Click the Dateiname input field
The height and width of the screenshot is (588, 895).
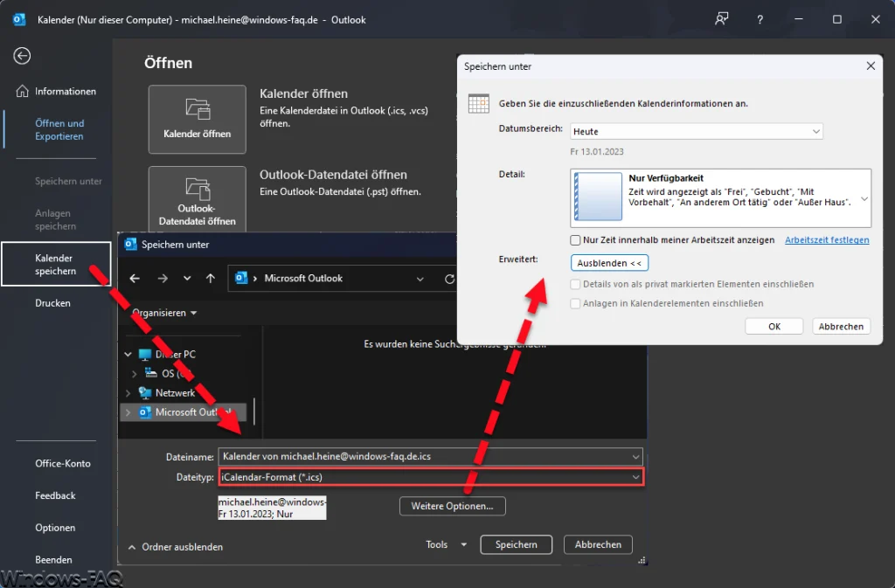coord(430,456)
